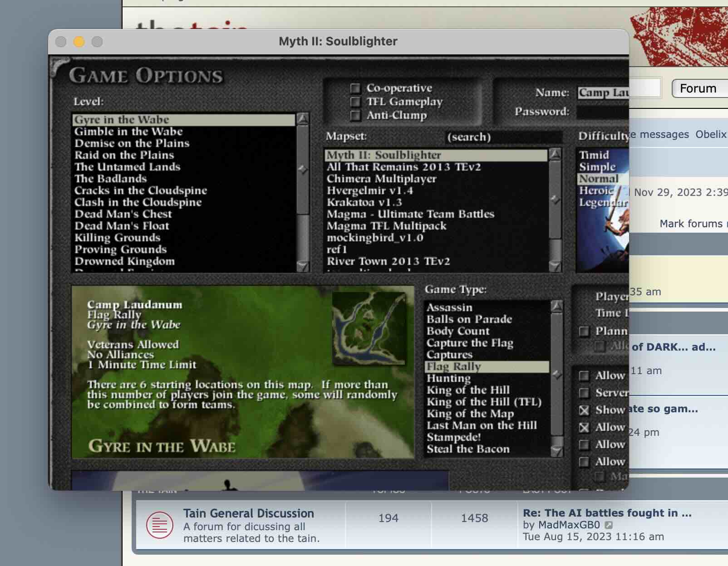Pick Last Man on the Hill game type
The width and height of the screenshot is (728, 566).
(487, 425)
